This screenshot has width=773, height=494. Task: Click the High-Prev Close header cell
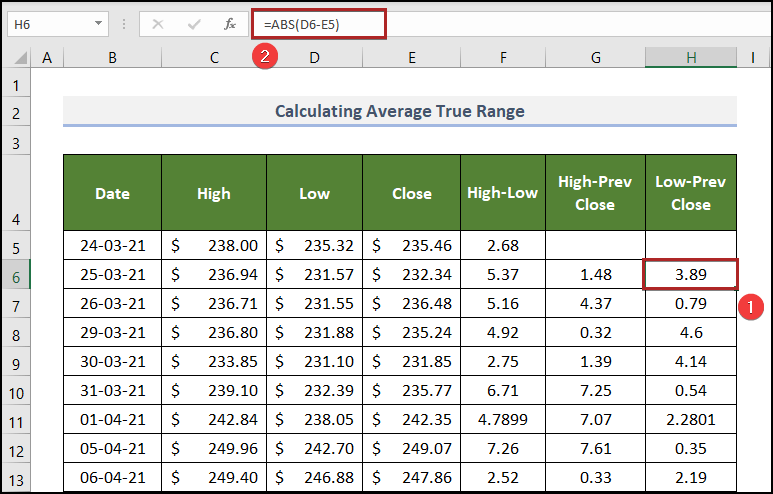595,193
